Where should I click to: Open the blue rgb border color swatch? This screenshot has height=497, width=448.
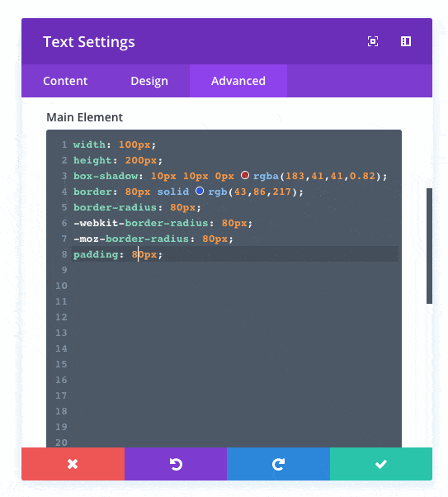coord(200,191)
